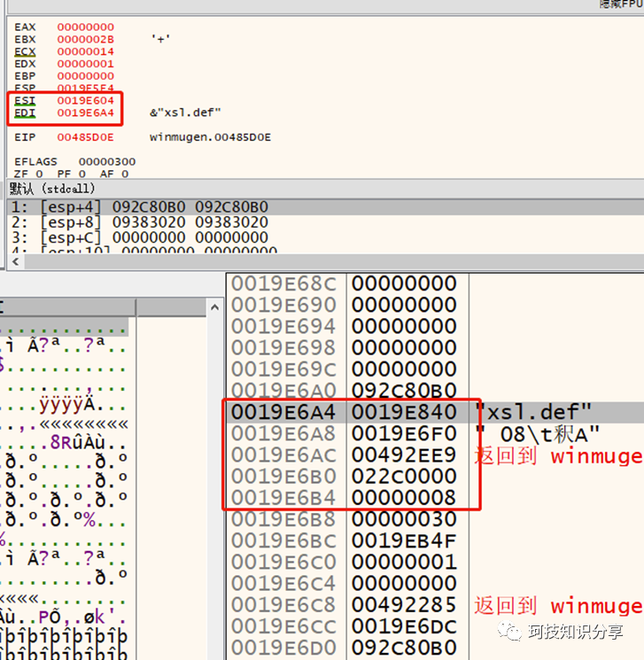The height and width of the screenshot is (660, 644).
Task: Select the EBX register value 0000002B
Action: point(85,39)
